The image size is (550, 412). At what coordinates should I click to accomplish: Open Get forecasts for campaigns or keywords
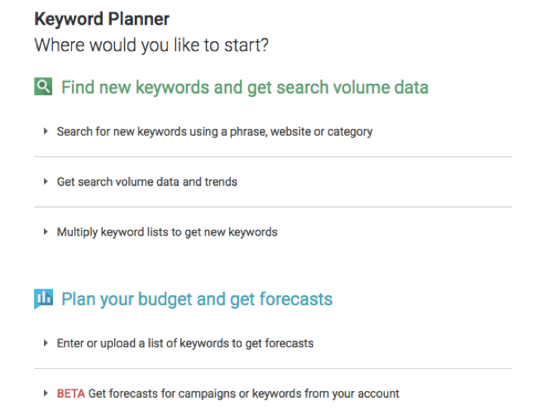point(243,394)
